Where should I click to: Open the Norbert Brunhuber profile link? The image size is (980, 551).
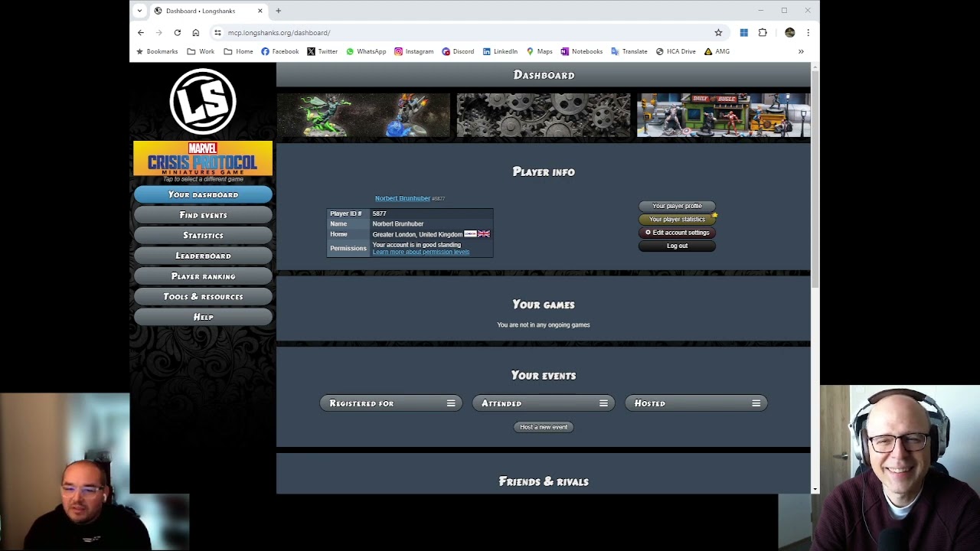(x=403, y=198)
